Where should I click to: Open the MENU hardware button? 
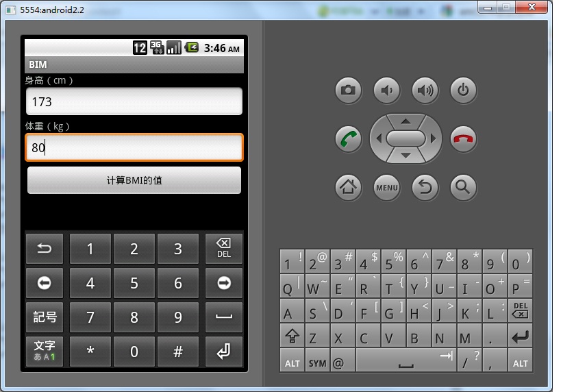386,187
